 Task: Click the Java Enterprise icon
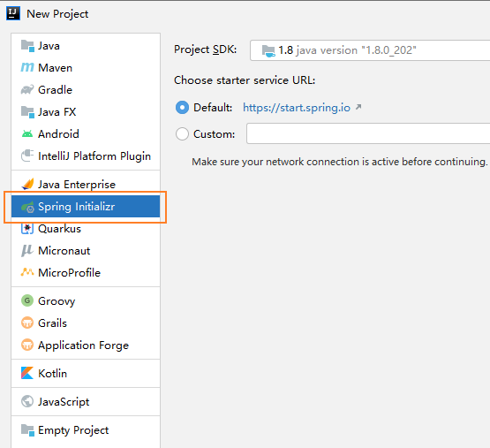[x=27, y=184]
